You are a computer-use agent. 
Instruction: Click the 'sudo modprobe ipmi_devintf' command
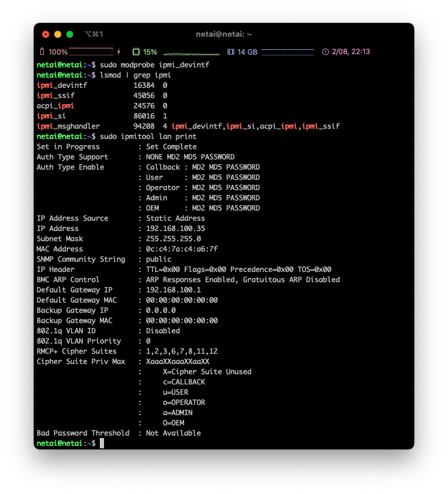point(155,65)
